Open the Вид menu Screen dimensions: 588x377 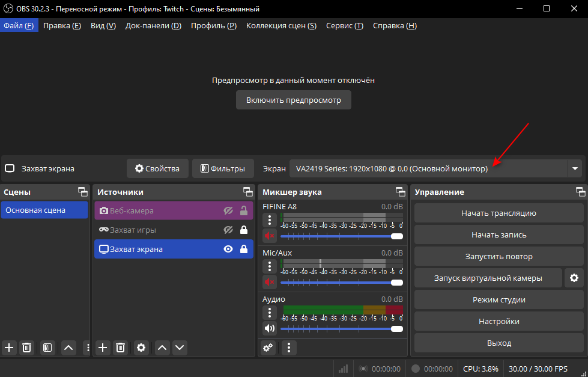(103, 25)
